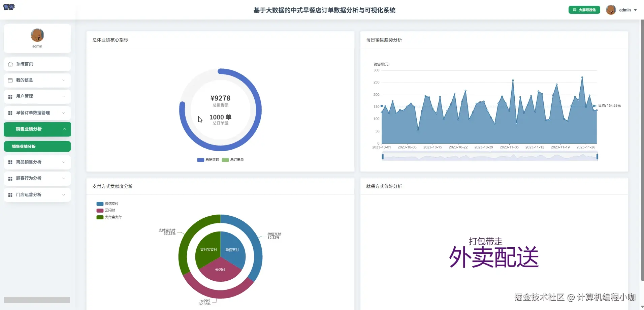This screenshot has width=644, height=310.
Task: Click the page vertical scrollbar
Action: [642, 150]
